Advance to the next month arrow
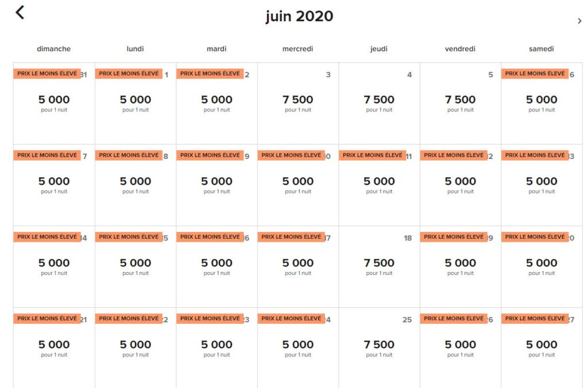 579,21
